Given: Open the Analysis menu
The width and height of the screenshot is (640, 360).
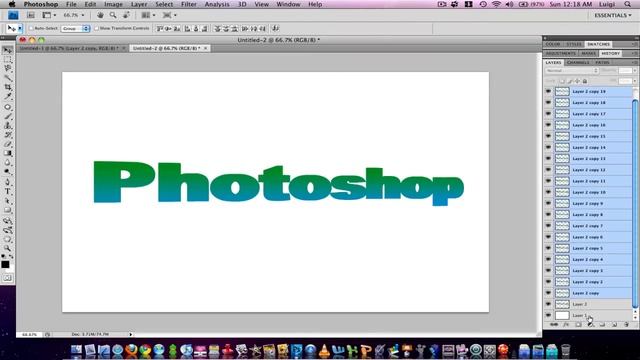Looking at the screenshot, I should [x=217, y=4].
